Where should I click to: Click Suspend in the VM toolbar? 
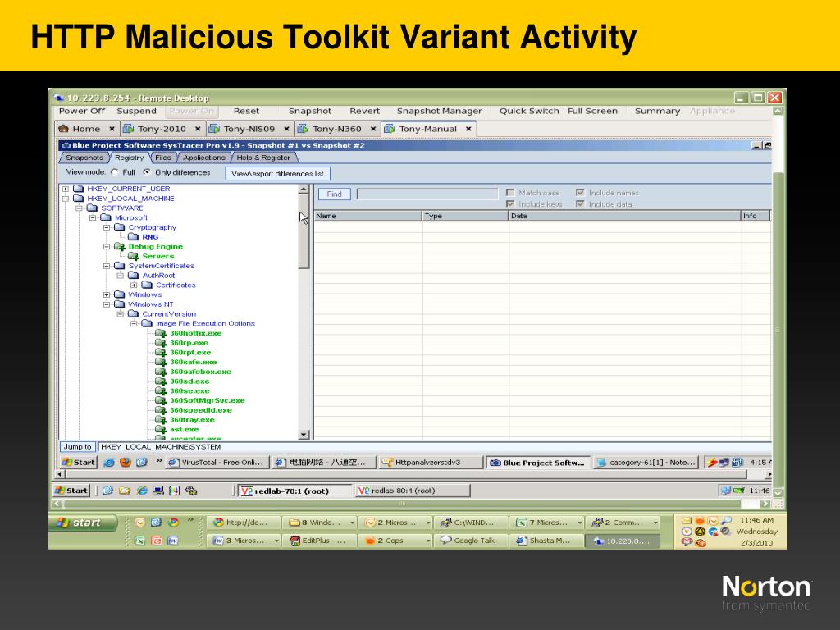[137, 111]
